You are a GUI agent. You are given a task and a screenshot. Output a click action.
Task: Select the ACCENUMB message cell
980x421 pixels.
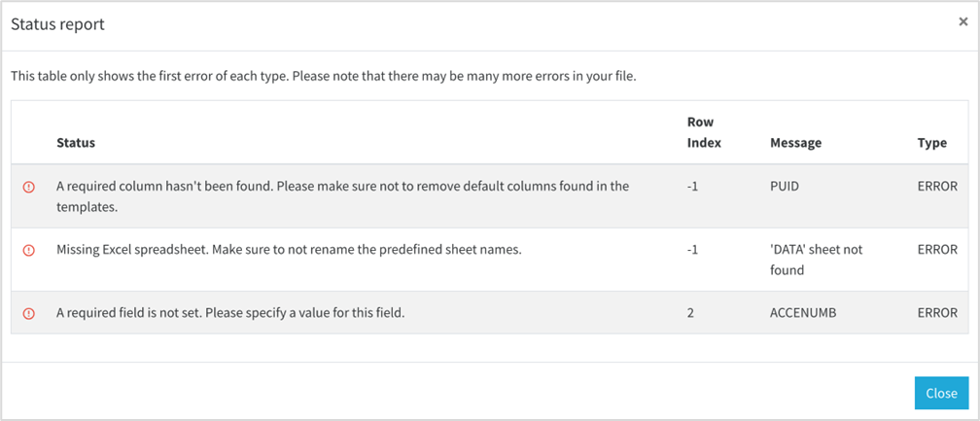coord(800,313)
